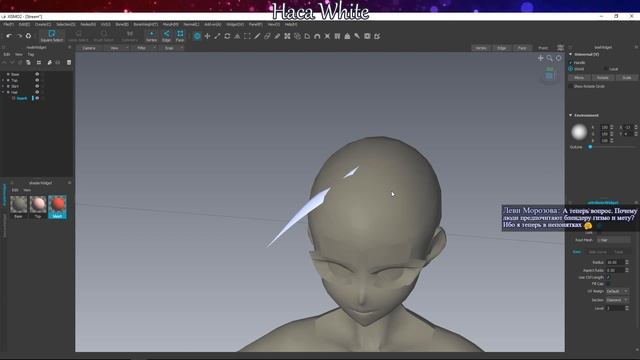Collapse the Environment section
The image size is (640, 360).
point(571,115)
